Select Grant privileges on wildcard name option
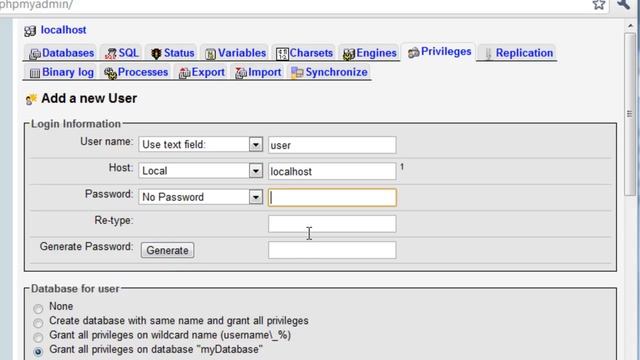 pyautogui.click(x=38, y=337)
